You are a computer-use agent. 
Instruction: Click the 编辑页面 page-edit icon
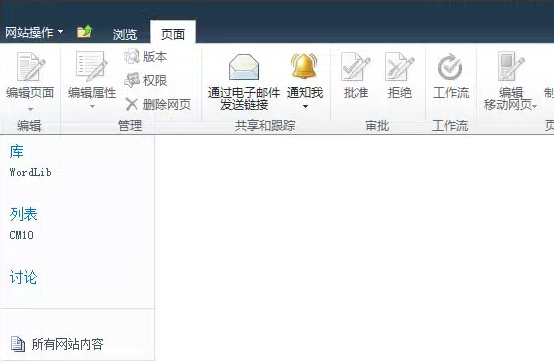[x=31, y=66]
